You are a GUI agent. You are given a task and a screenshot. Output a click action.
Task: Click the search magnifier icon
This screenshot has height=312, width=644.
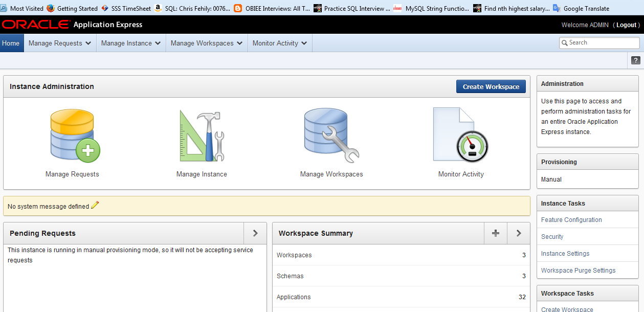(x=565, y=43)
